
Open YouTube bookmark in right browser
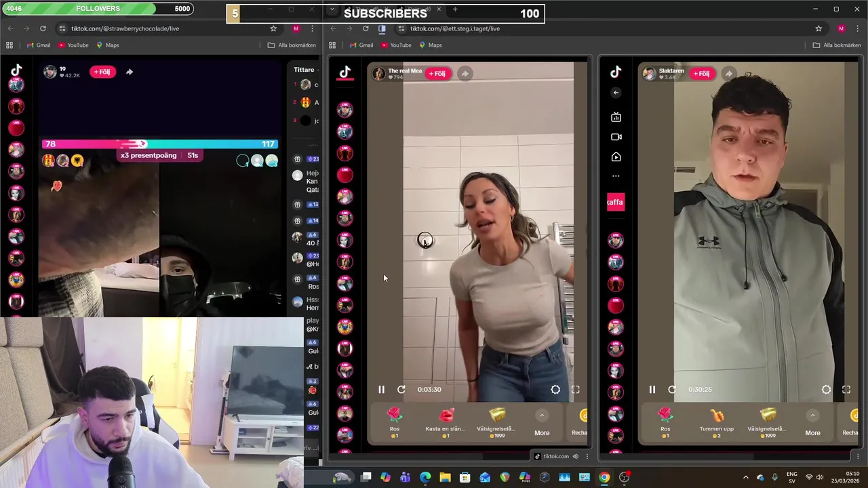[x=395, y=45]
